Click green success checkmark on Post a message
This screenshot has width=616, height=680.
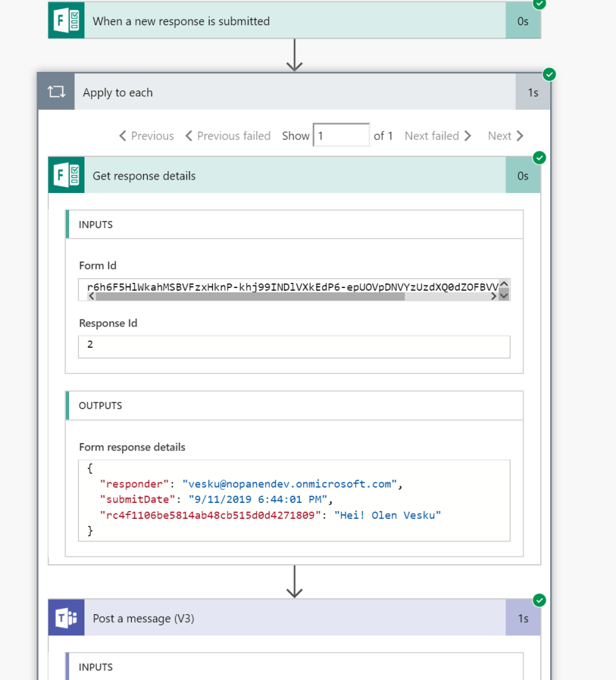[539, 600]
